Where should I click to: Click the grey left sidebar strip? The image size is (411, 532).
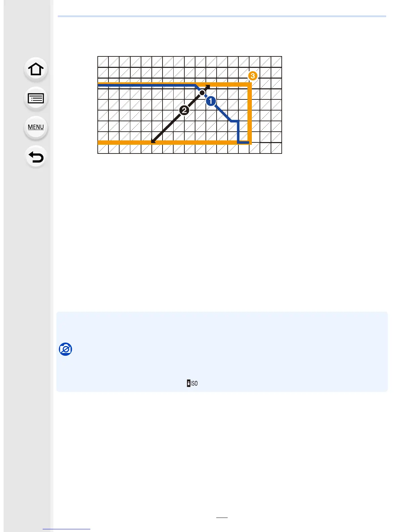29,266
